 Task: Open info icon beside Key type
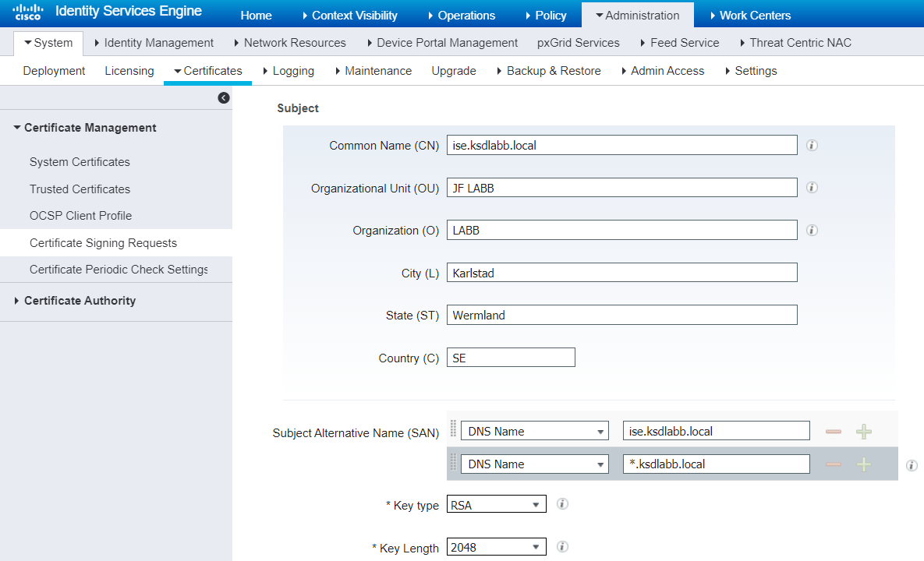tap(562, 504)
